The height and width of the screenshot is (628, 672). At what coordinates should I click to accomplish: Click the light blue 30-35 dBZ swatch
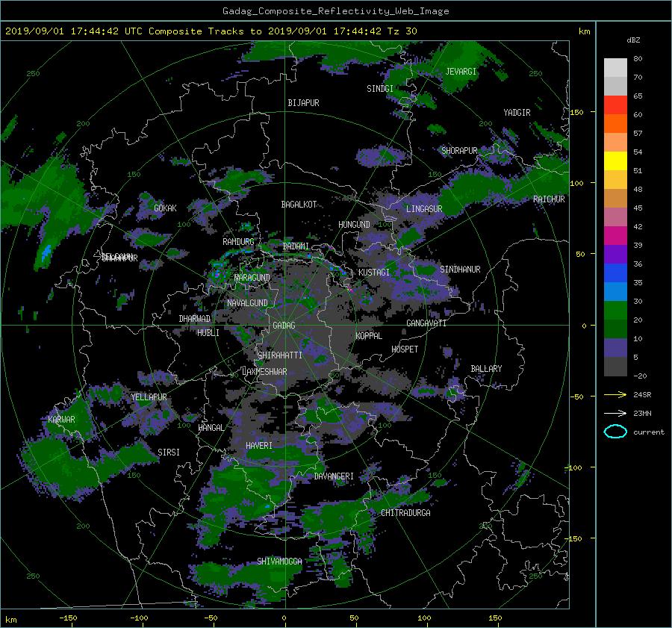coord(615,291)
